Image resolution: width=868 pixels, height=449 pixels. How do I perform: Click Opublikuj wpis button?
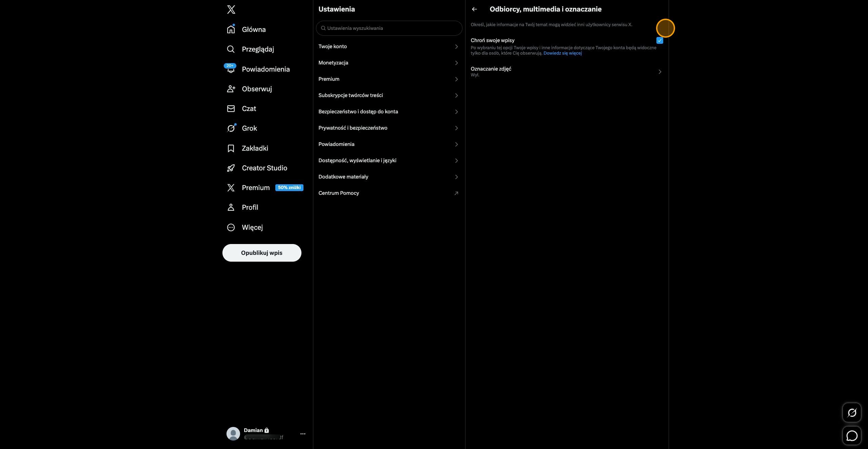click(x=262, y=253)
